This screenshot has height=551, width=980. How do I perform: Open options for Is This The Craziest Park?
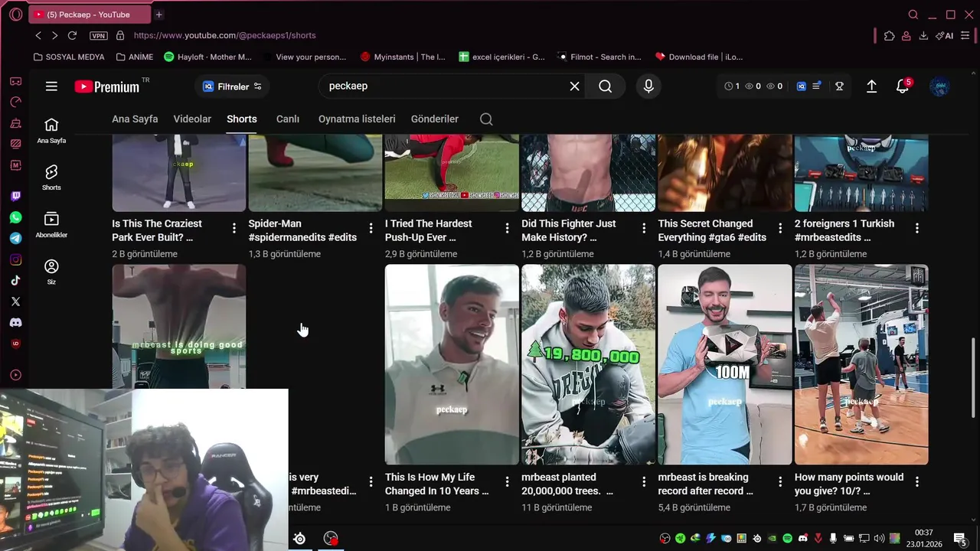click(234, 228)
